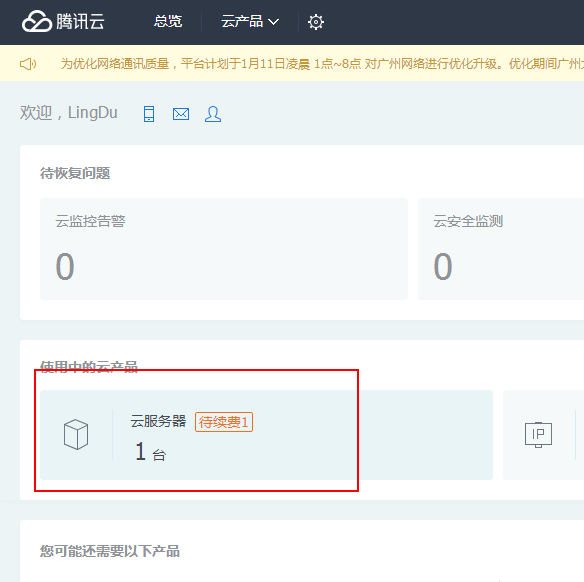Click the user profile icon
584x582 pixels.
213,114
